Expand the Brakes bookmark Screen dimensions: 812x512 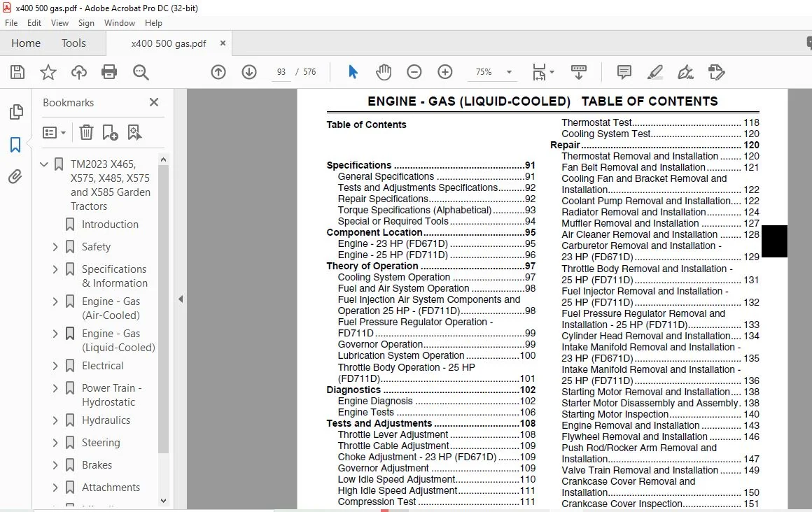(x=55, y=465)
